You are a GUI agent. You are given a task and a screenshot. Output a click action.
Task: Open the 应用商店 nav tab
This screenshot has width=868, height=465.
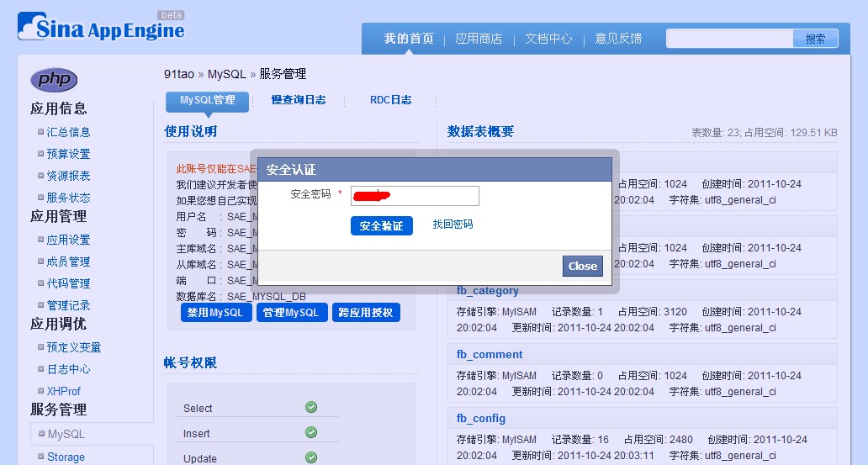click(x=479, y=39)
